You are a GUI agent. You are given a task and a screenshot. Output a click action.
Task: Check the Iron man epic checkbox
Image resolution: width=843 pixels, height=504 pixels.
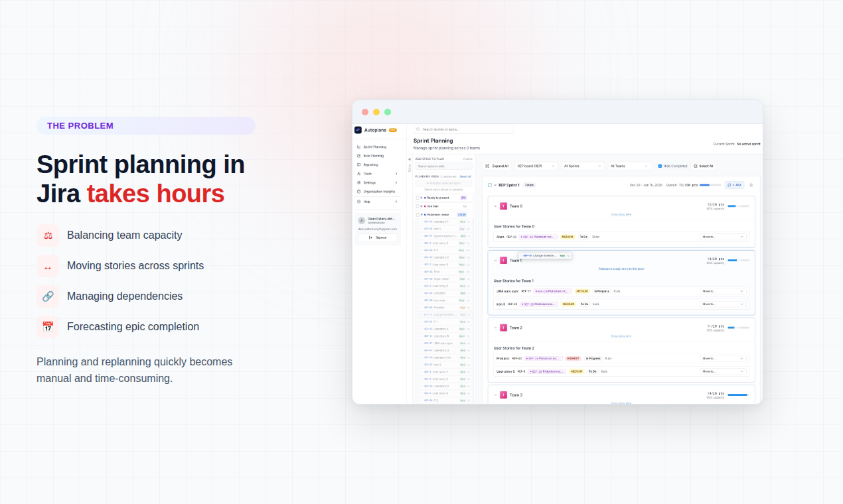(x=418, y=206)
